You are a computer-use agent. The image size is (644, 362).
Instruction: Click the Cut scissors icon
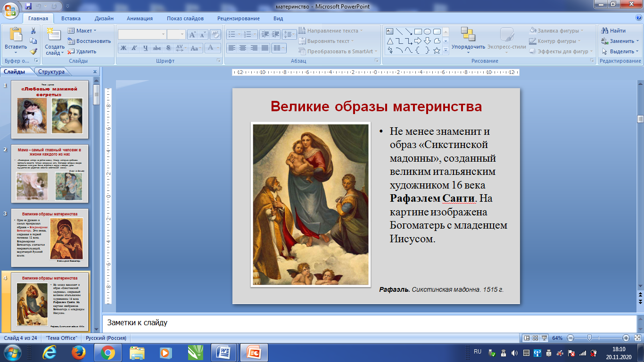pyautogui.click(x=33, y=31)
